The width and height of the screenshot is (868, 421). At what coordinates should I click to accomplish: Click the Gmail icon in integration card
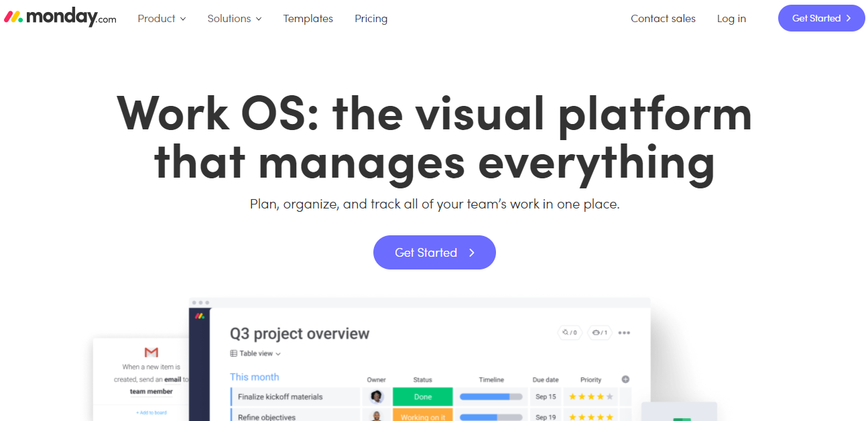coord(151,353)
